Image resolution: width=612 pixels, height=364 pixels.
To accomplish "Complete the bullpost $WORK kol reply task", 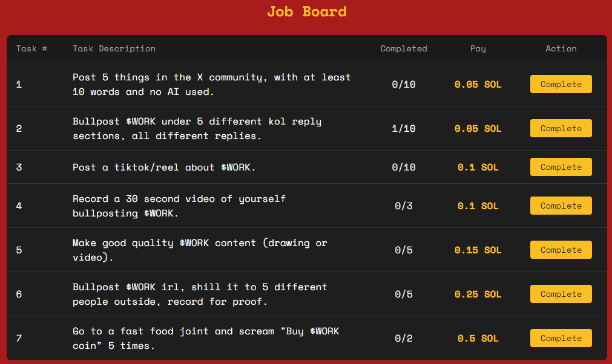I will point(561,128).
